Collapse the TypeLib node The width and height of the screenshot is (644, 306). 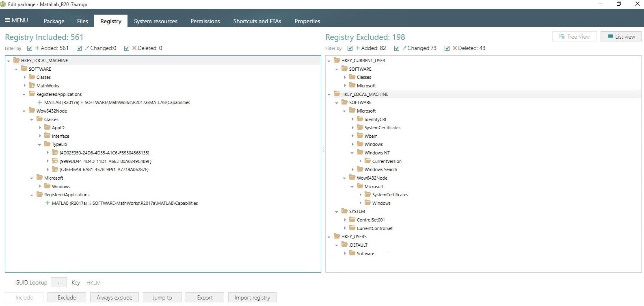pos(39,145)
